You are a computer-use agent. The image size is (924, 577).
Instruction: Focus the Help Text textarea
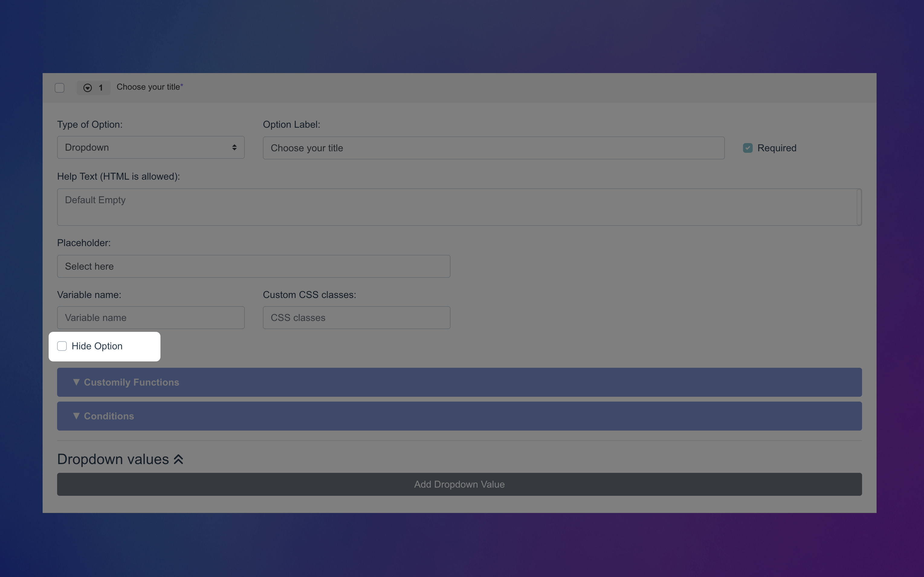click(x=457, y=207)
